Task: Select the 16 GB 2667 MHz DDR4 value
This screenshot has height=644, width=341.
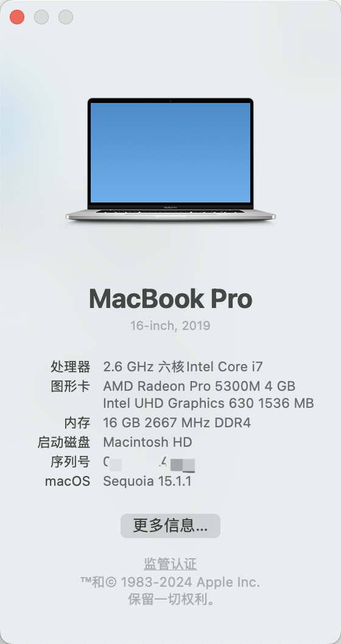Action: click(177, 422)
